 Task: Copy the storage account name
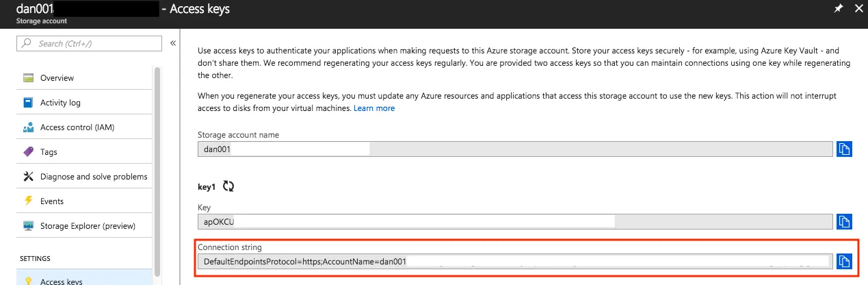coord(844,149)
